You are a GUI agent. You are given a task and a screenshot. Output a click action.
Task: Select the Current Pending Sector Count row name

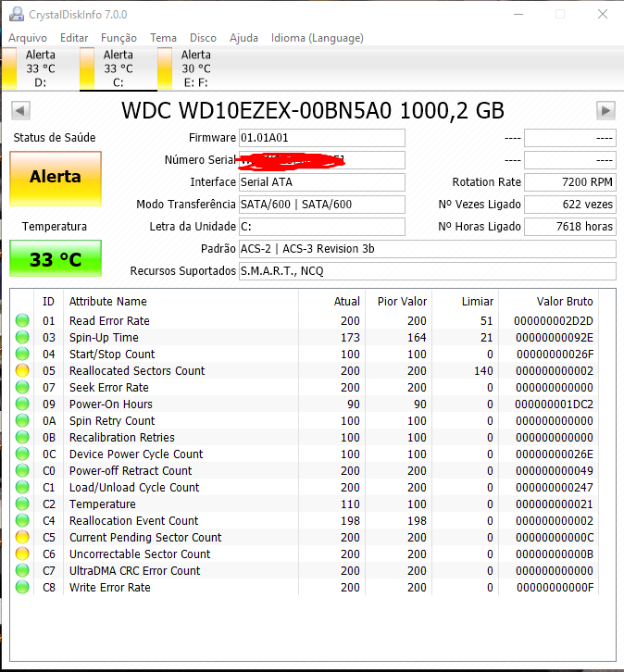click(x=145, y=537)
